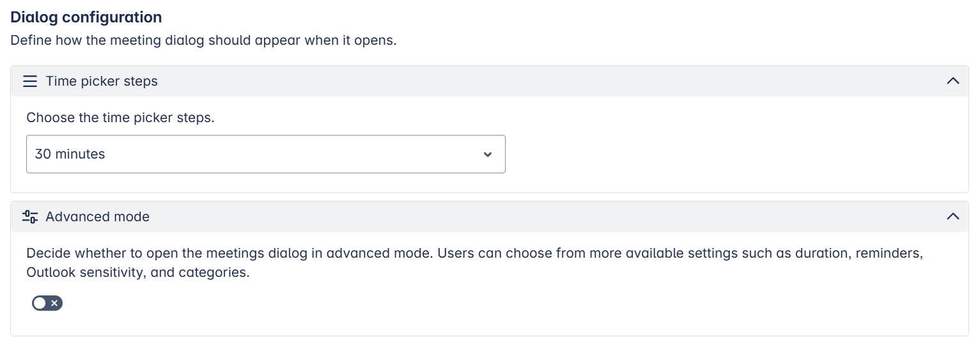Select the Time picker steps header title
This screenshot has width=980, height=344.
tap(102, 81)
